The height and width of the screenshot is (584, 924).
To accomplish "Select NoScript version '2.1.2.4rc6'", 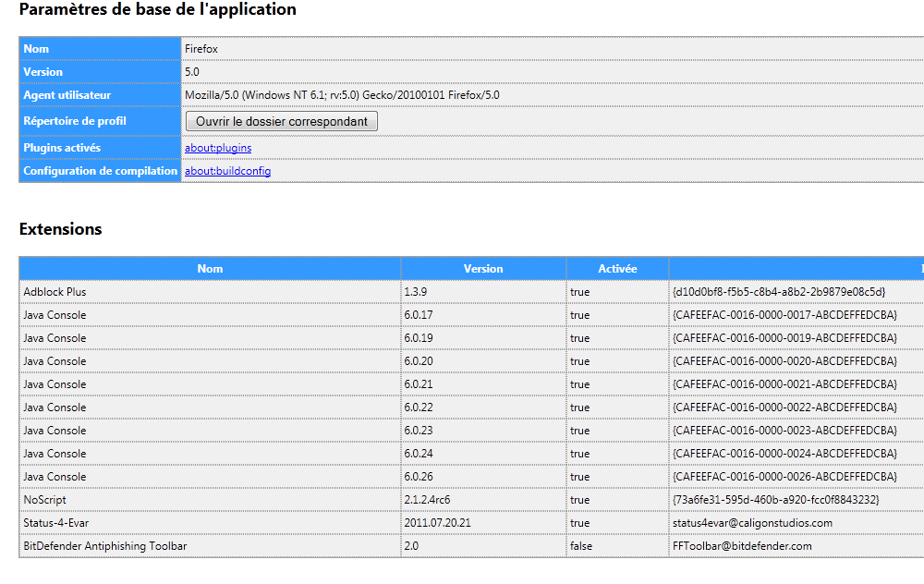I will 427,500.
